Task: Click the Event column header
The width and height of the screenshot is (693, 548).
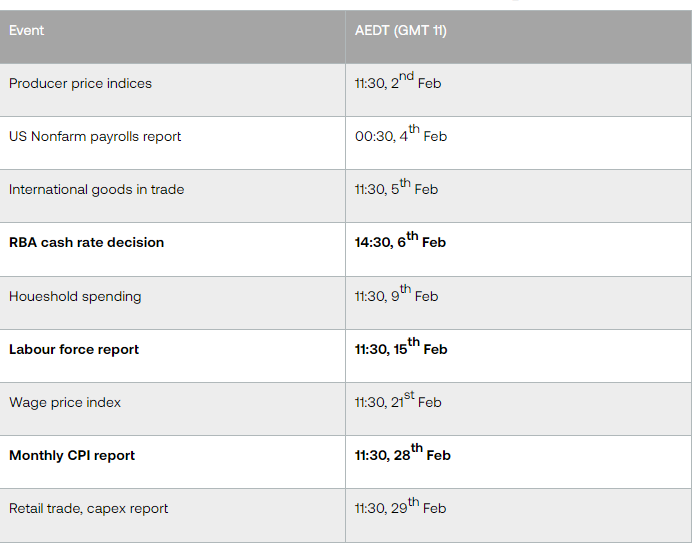Action: click(x=27, y=31)
